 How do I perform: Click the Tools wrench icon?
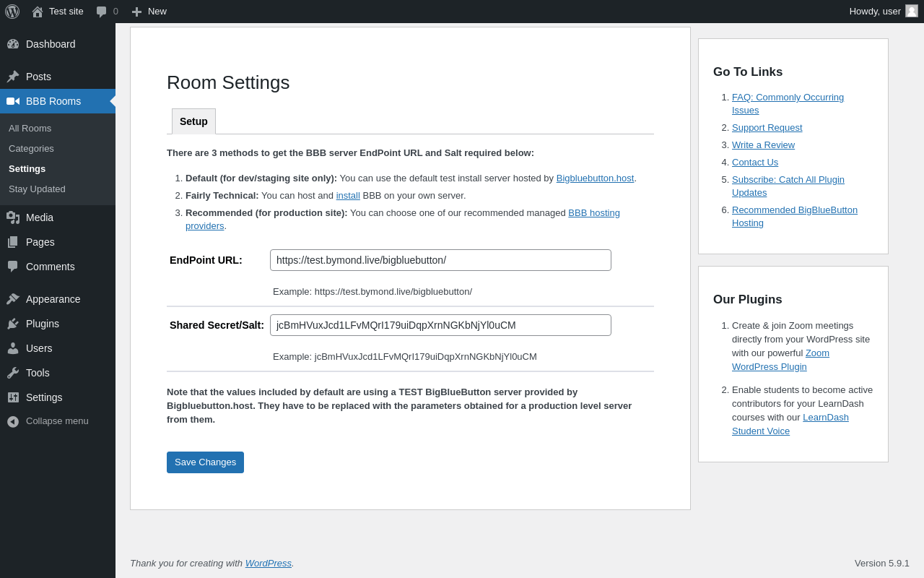pos(13,373)
